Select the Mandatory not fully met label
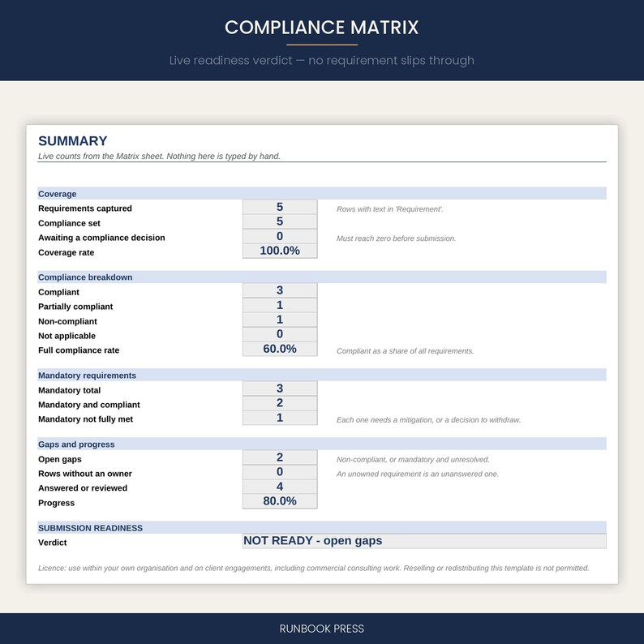 point(85,419)
